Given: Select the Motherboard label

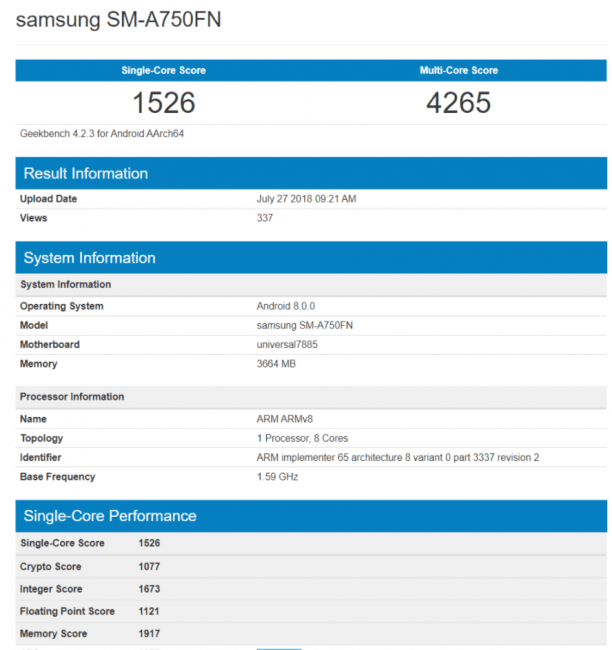Looking at the screenshot, I should (49, 344).
